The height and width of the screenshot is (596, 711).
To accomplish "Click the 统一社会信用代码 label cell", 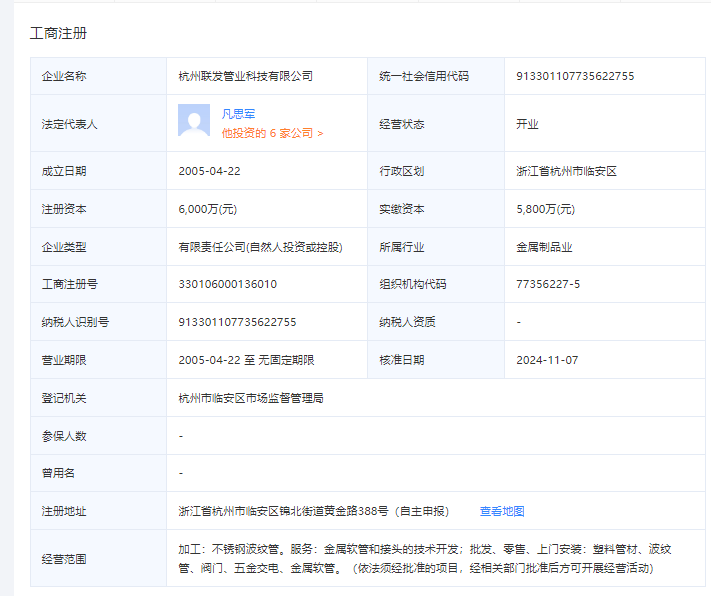I will click(436, 76).
